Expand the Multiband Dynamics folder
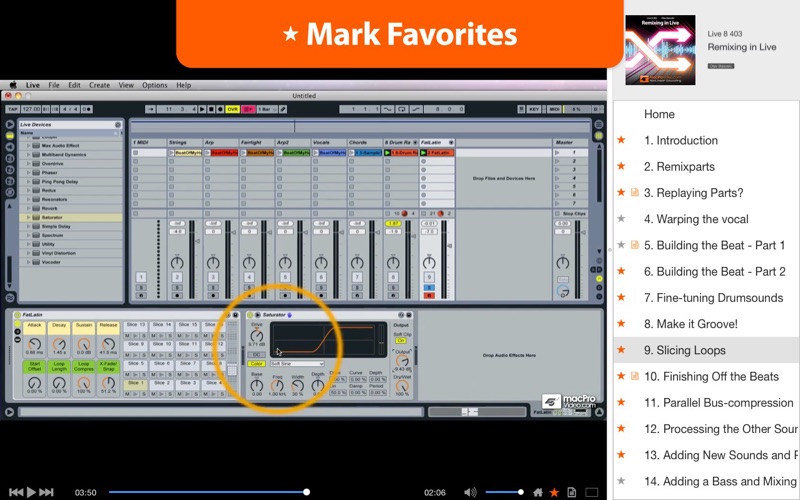The height and width of the screenshot is (500, 800). click(29, 155)
